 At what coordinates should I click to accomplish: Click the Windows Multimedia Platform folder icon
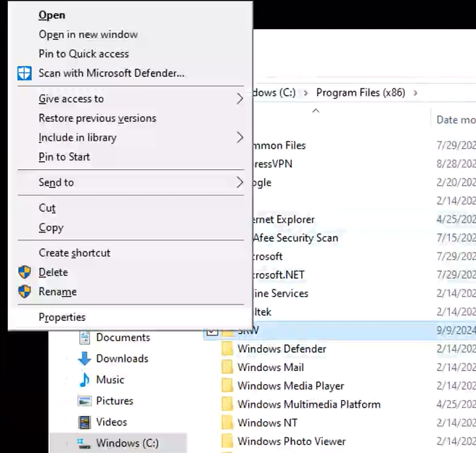pos(227,404)
